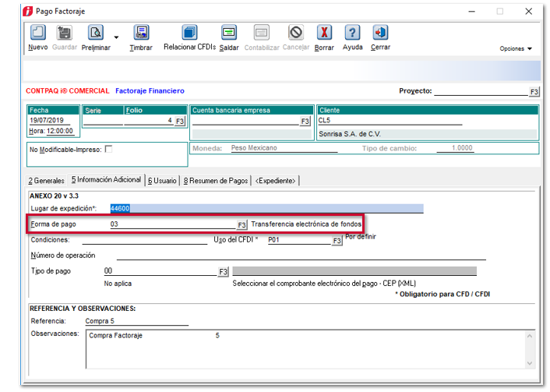This screenshot has width=550, height=392.
Task: Click the Número de operación input field
Action: point(300,255)
